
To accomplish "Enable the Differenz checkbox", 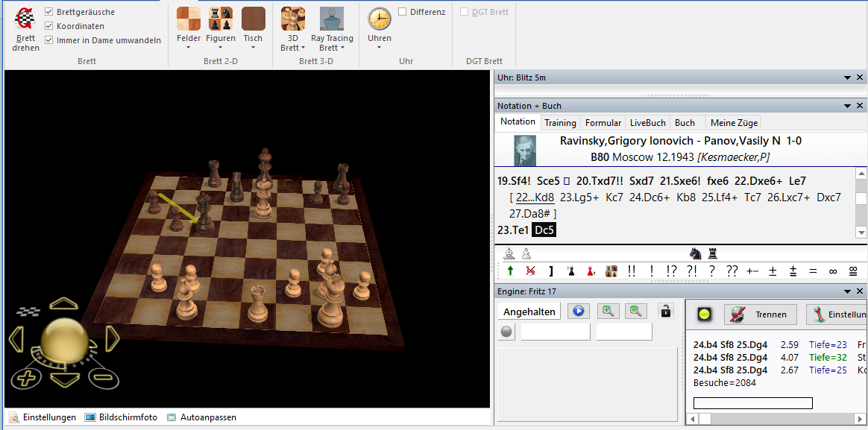I will 403,12.
